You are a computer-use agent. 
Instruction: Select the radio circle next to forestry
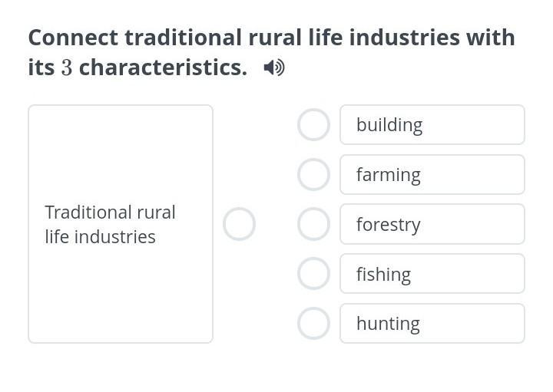pos(313,224)
